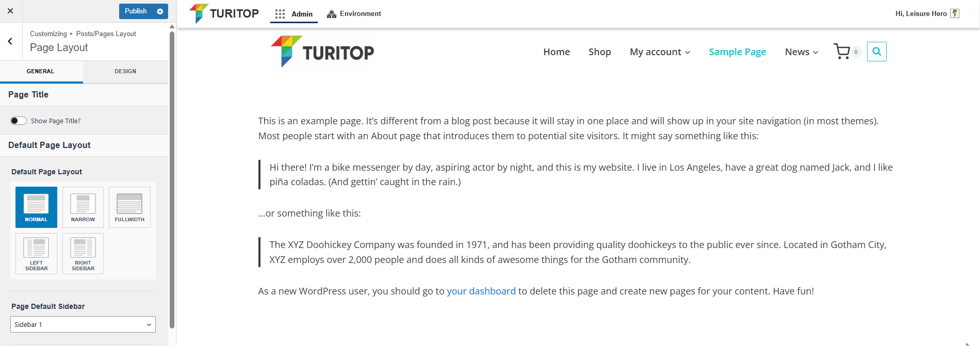Click the Environment icon in admin bar
This screenshot has width=980, height=346.
coord(332,14)
